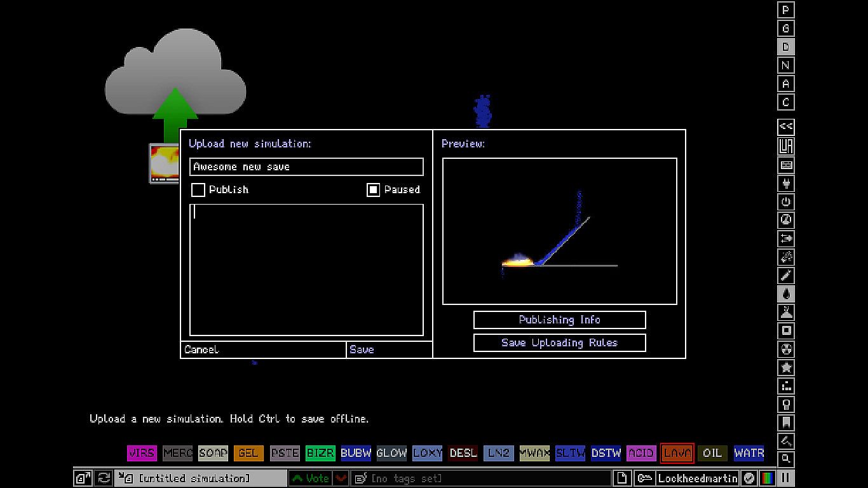The height and width of the screenshot is (488, 868).
Task: Click the Reload simulation icon
Action: point(104,478)
